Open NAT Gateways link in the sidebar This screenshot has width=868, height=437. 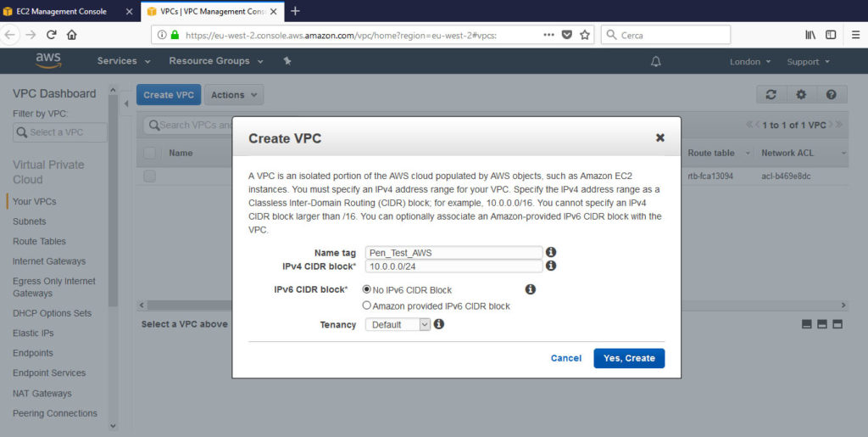click(42, 393)
